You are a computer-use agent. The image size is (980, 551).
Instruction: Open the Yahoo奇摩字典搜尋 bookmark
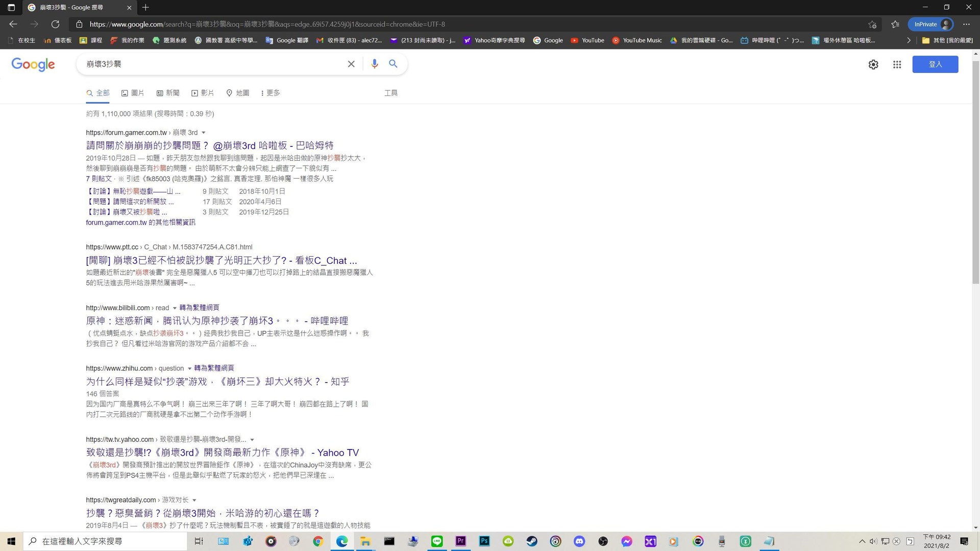click(x=494, y=40)
